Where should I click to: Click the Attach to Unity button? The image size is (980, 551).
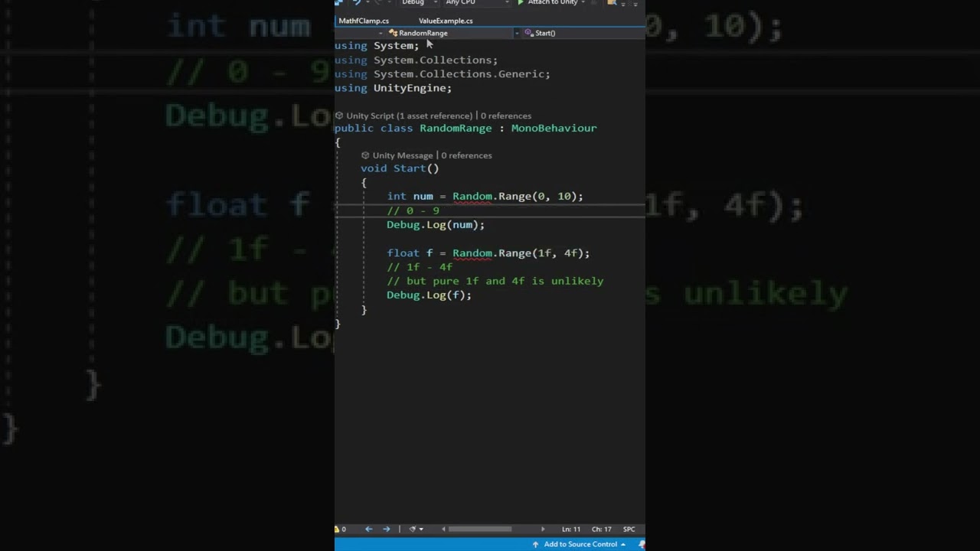click(x=552, y=3)
